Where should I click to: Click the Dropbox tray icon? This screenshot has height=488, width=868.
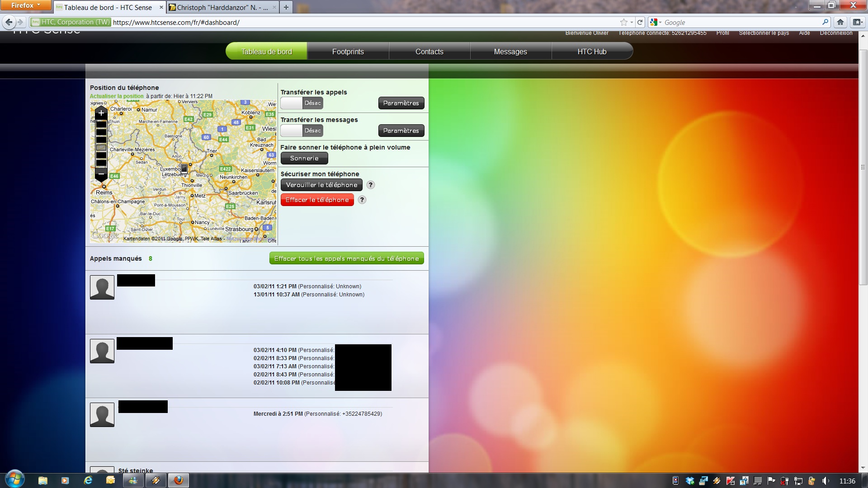[690, 481]
